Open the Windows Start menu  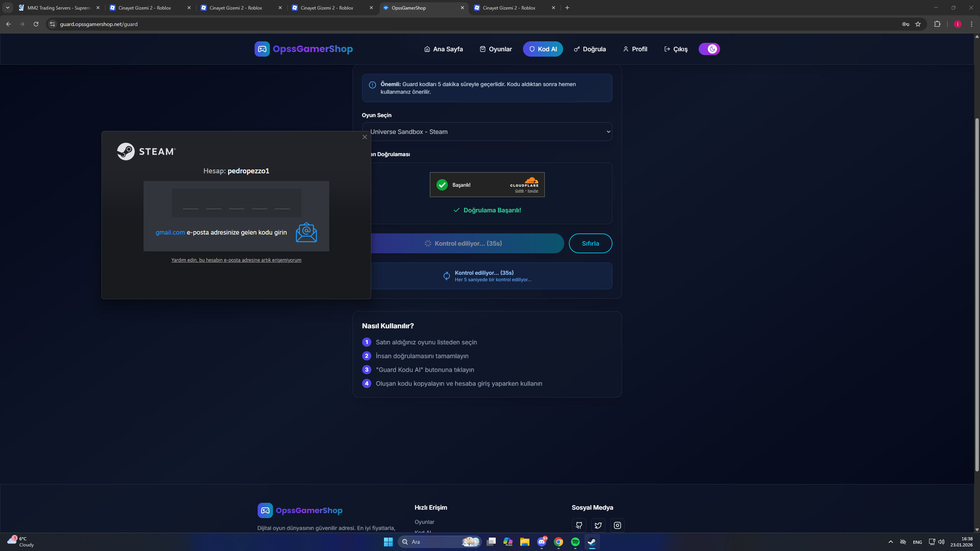[x=388, y=542]
